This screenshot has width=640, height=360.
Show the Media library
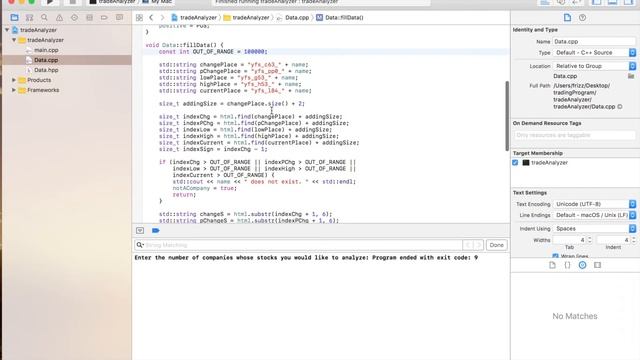[x=598, y=265]
